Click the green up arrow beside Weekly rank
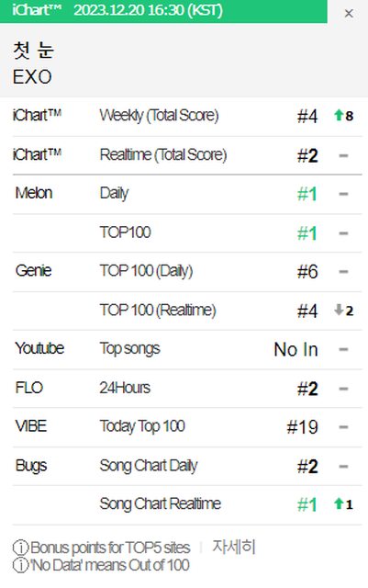The height and width of the screenshot is (588, 368). [x=339, y=115]
